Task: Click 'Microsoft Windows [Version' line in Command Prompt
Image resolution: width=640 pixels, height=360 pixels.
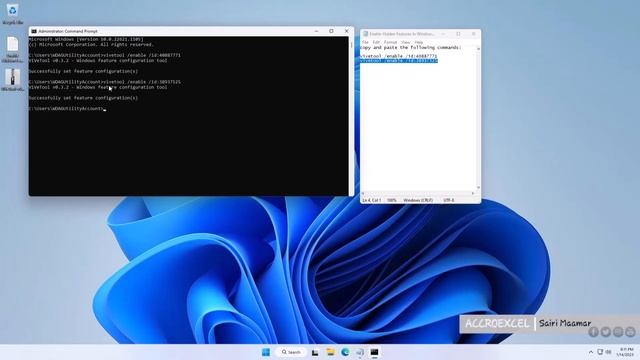Action: click(86, 39)
